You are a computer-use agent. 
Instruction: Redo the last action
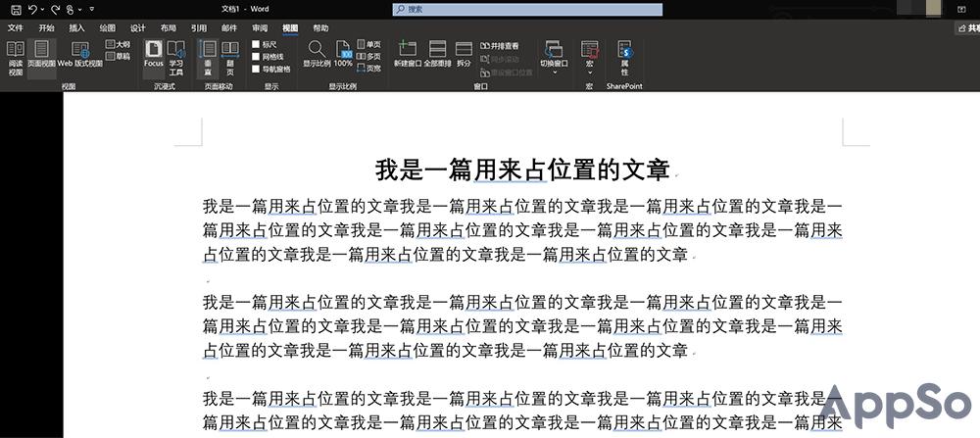(x=54, y=10)
